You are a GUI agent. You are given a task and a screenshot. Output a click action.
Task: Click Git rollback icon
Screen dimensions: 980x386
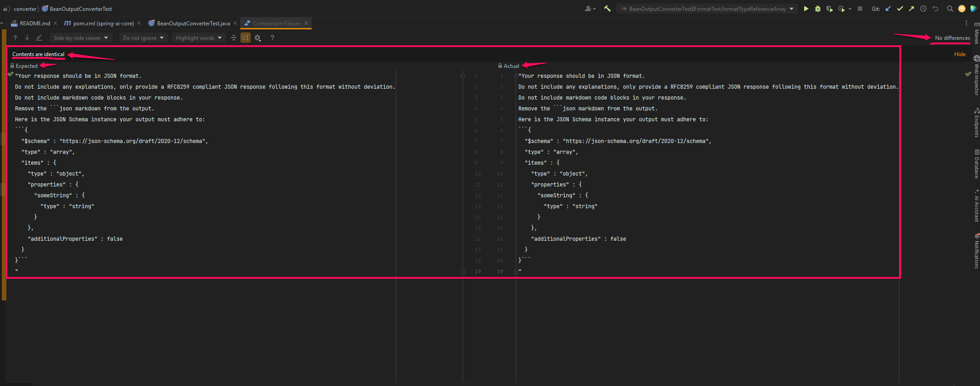[936, 9]
